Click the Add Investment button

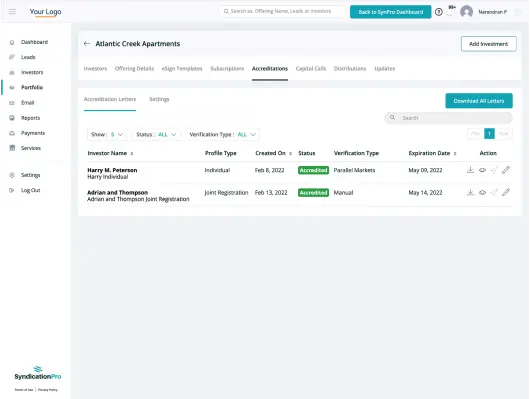(x=488, y=44)
